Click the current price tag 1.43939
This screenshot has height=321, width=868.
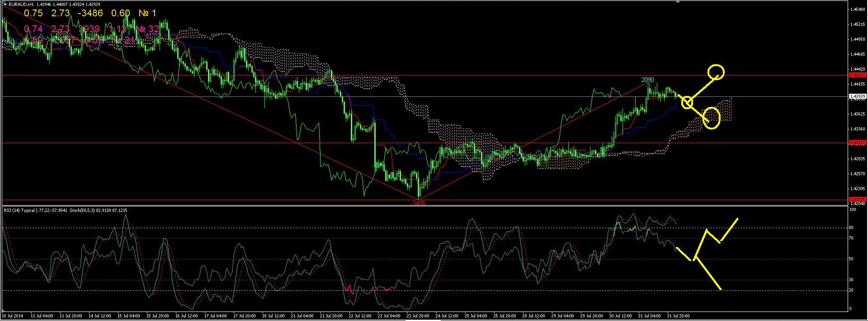(857, 96)
